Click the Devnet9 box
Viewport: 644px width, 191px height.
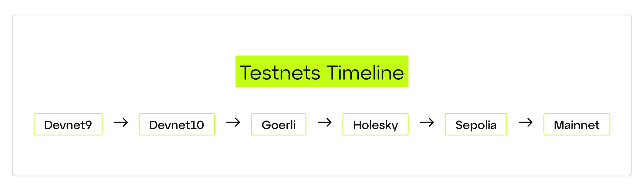tap(68, 124)
